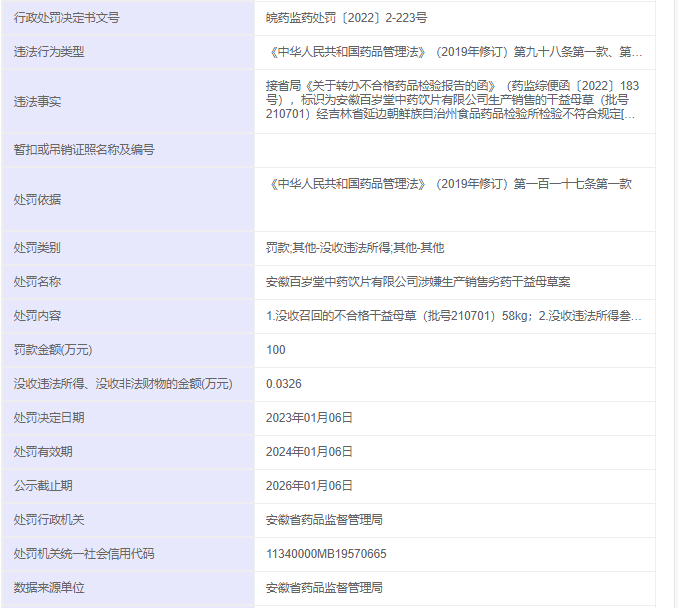Click fine amount value 100
This screenshot has height=608, width=678.
276,350
